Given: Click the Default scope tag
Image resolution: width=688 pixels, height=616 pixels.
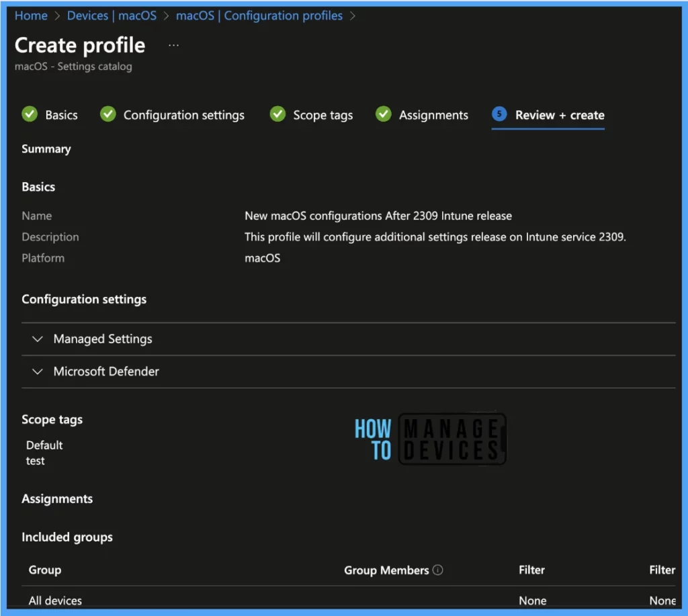Looking at the screenshot, I should point(44,445).
